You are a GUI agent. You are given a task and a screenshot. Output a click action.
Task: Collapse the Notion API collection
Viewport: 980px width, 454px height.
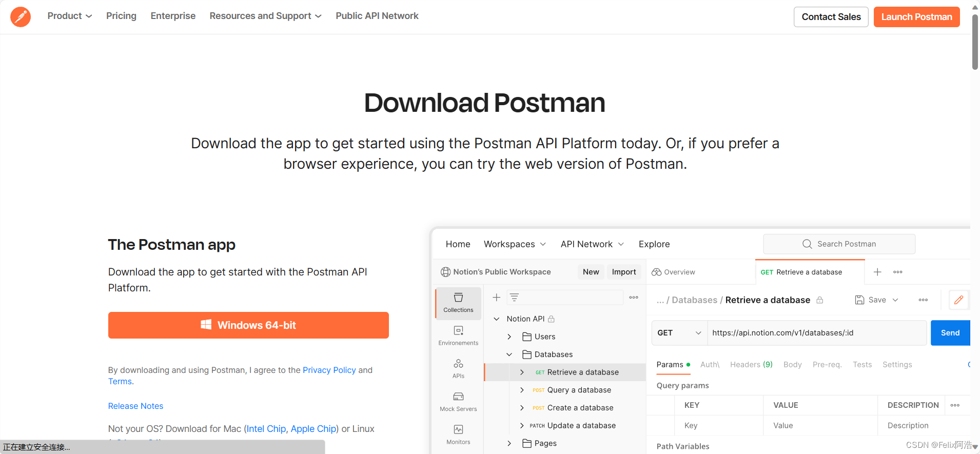click(x=496, y=319)
